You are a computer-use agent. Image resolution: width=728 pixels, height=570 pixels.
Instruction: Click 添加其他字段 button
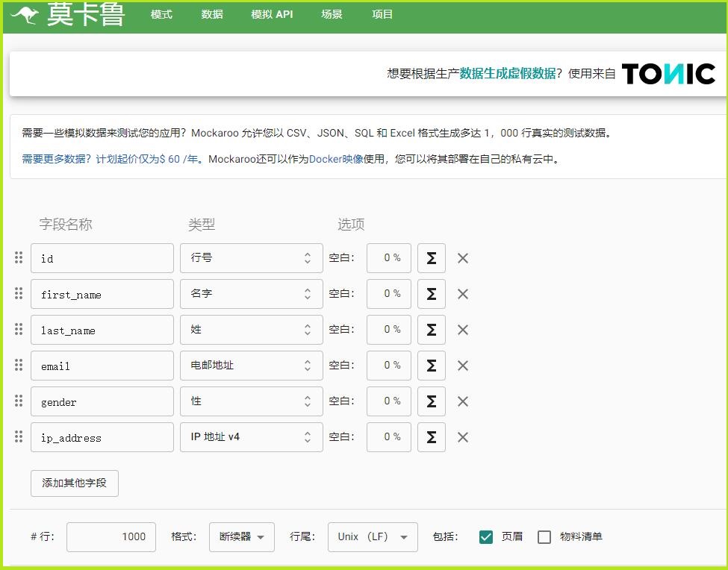75,483
